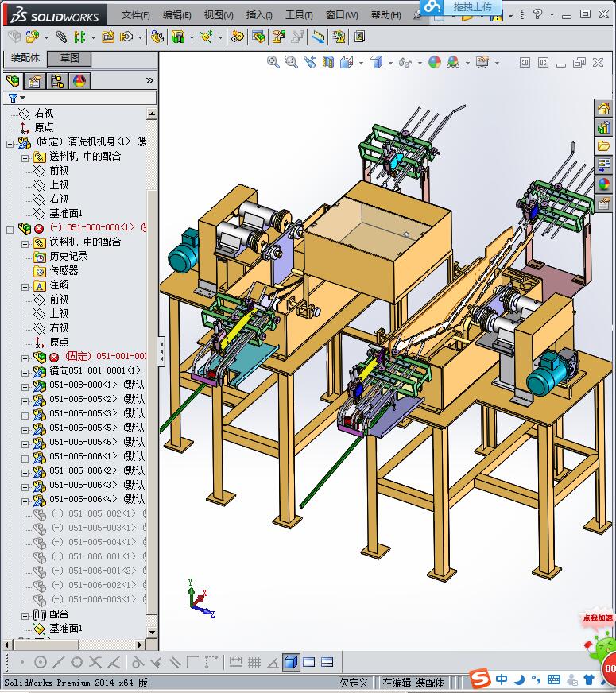Expand the 镜向051-001-0001<1> node
The image size is (616, 693).
[x=25, y=373]
